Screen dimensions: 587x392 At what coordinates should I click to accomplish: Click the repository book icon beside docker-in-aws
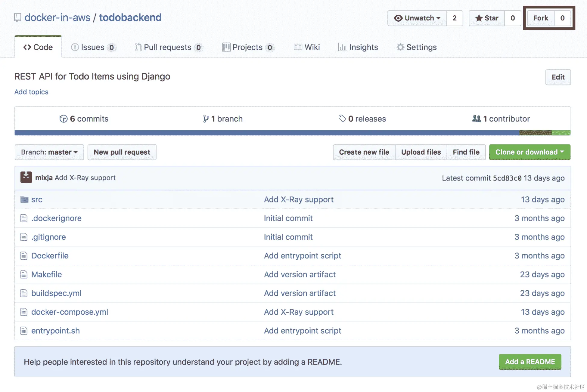coord(18,17)
